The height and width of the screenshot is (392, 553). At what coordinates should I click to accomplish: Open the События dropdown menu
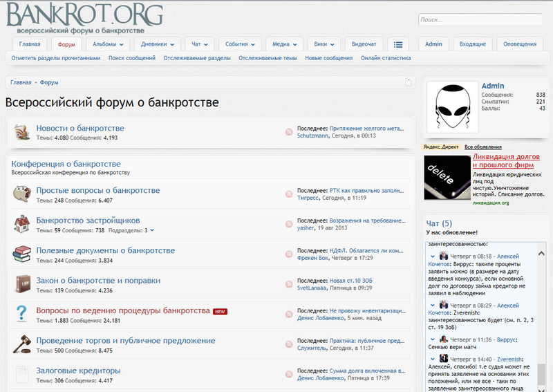240,44
